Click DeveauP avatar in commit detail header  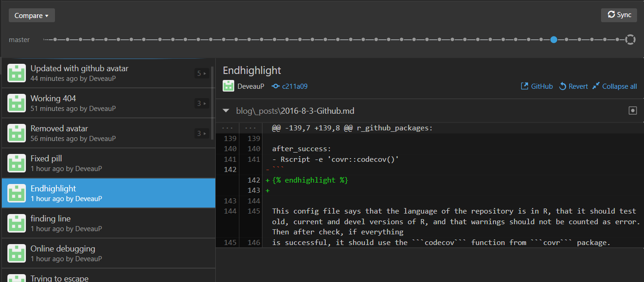click(229, 86)
